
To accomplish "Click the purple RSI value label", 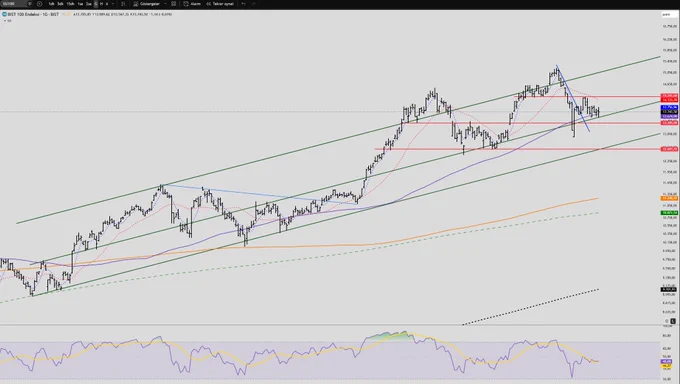I will [x=666, y=361].
